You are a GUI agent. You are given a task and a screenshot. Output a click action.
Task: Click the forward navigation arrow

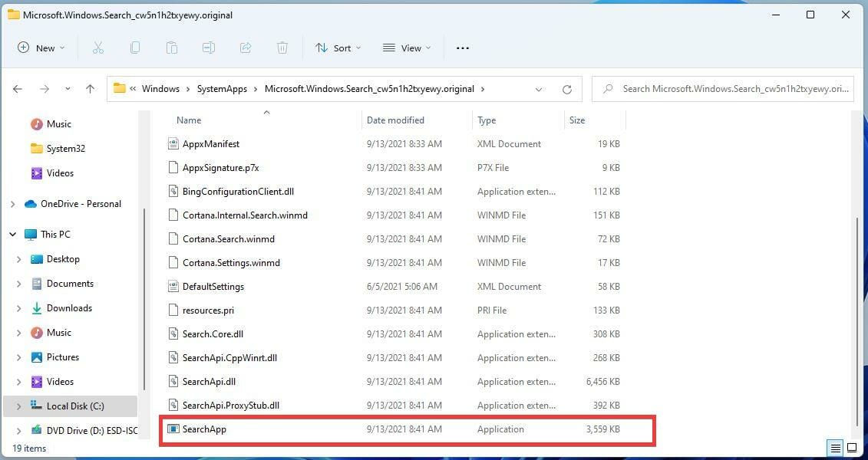tap(43, 88)
